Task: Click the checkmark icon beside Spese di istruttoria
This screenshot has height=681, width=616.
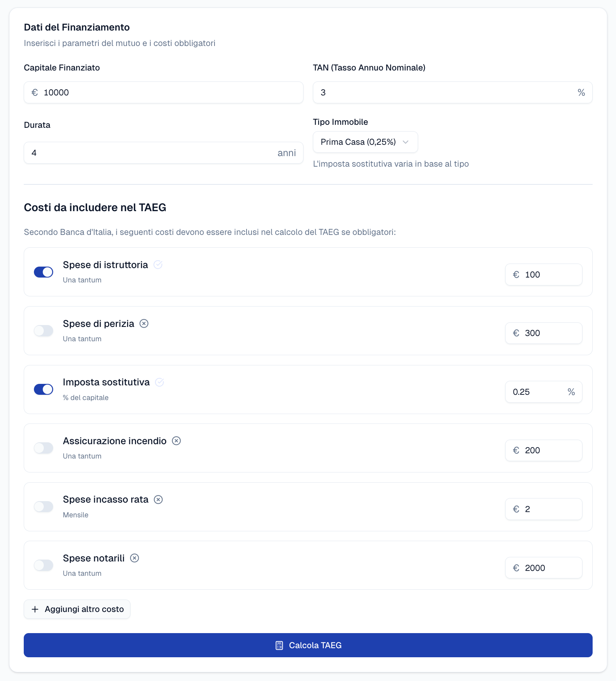Action: coord(158,265)
